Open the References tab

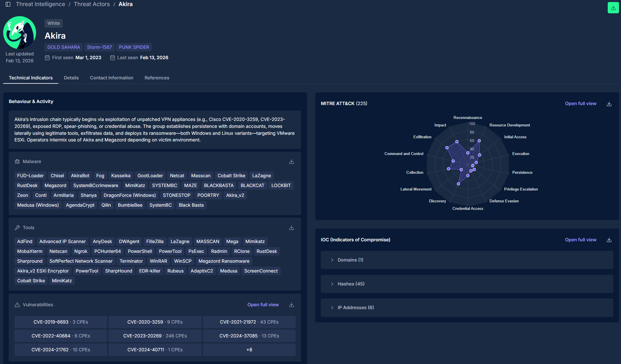[x=157, y=78]
